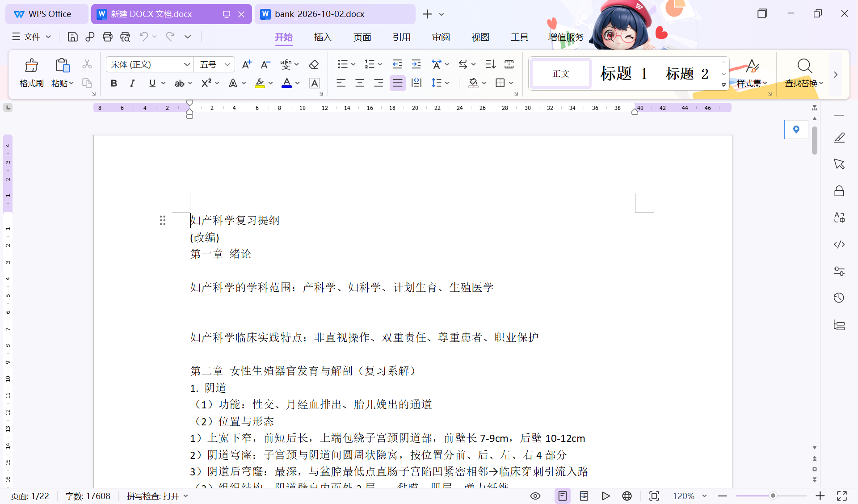Image resolution: width=858 pixels, height=504 pixels.
Task: Open the bank_2026-10-02.docx document tab
Action: point(320,14)
